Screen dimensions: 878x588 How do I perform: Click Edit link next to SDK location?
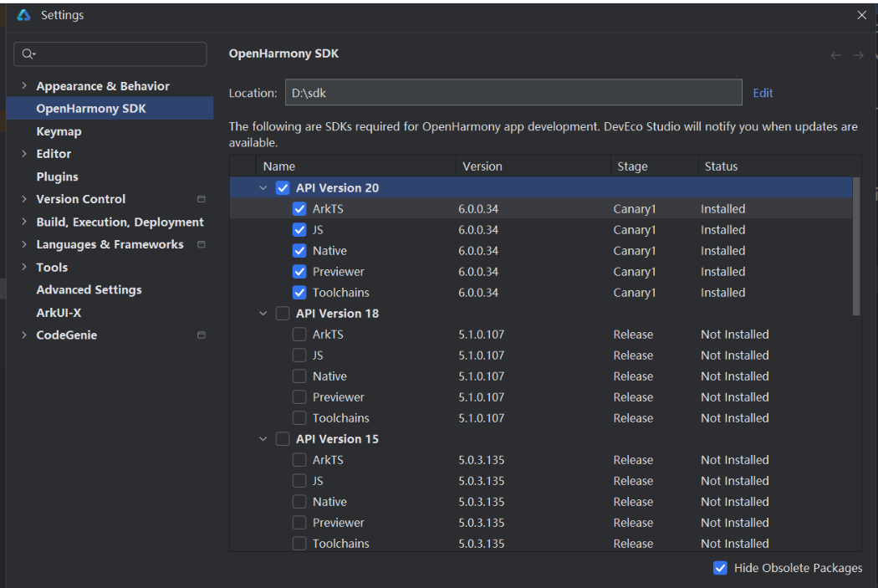tap(763, 93)
